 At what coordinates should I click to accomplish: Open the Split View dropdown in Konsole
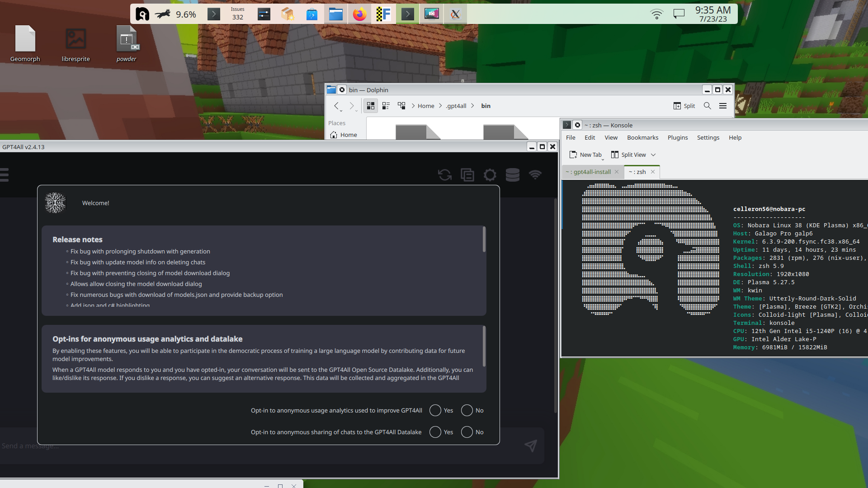(x=654, y=155)
